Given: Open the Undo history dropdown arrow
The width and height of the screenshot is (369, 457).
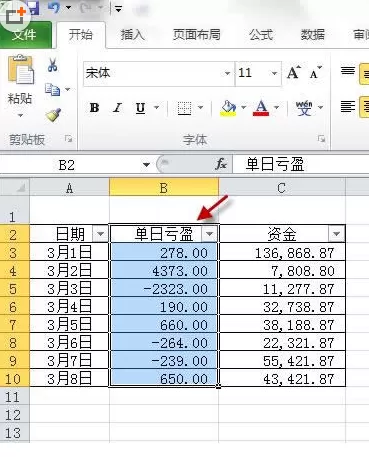Looking at the screenshot, I should (68, 8).
